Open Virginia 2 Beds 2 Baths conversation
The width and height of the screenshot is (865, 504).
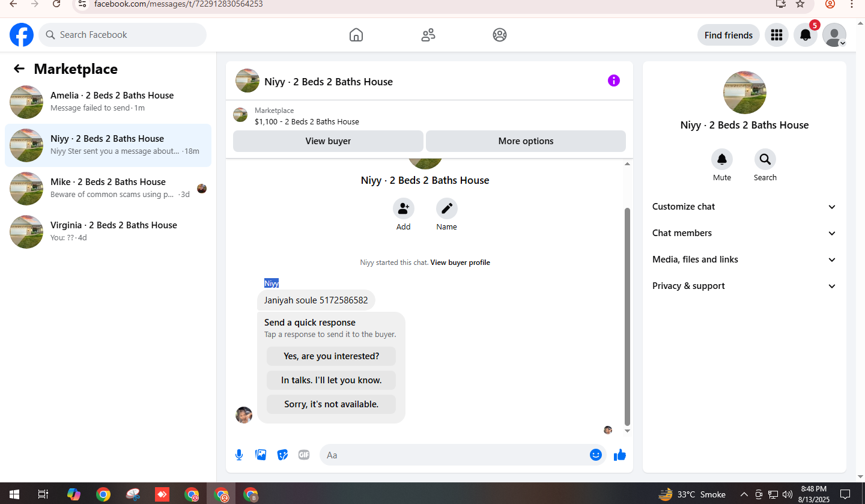[108, 232]
